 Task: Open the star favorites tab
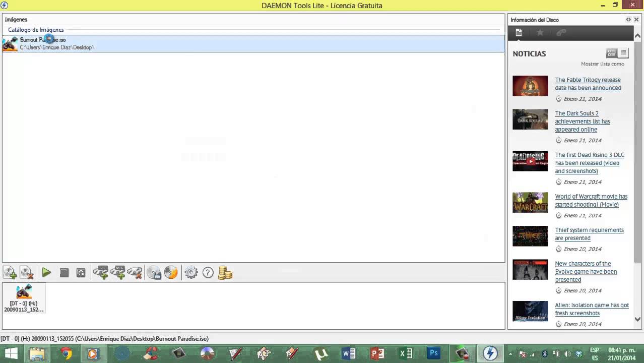pos(540,33)
